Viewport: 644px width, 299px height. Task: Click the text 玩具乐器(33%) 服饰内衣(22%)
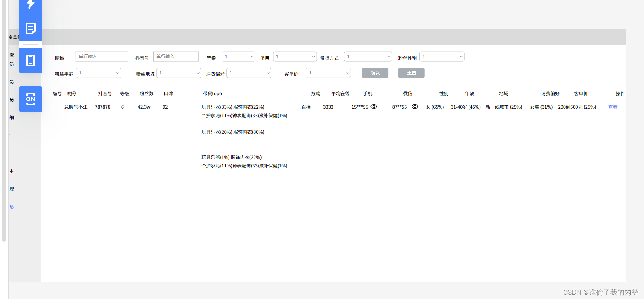pos(233,107)
